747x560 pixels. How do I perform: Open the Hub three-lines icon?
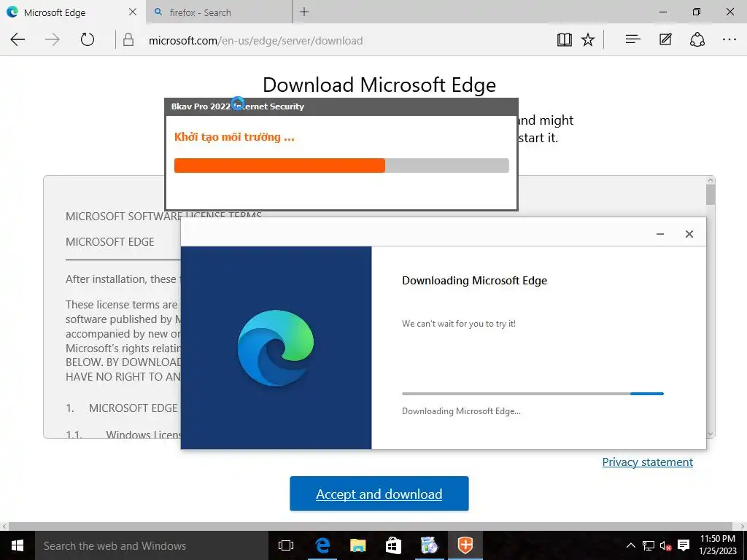point(632,39)
